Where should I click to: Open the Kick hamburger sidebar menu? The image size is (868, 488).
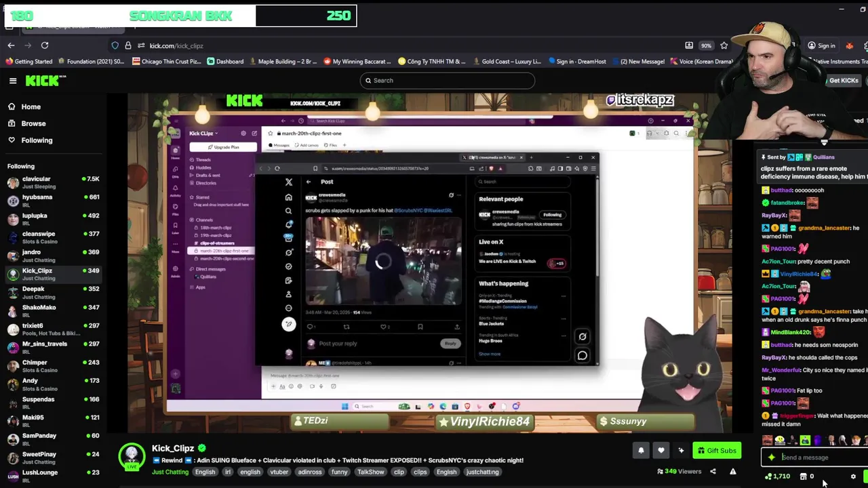(13, 81)
